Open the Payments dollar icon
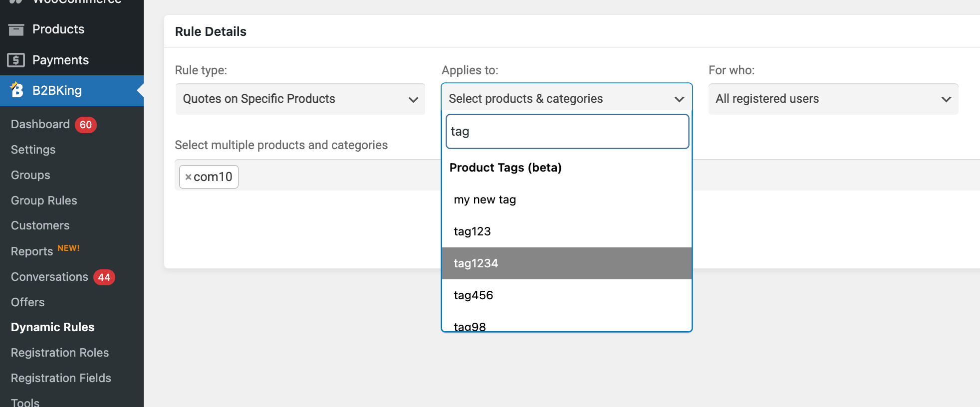 pos(16,60)
